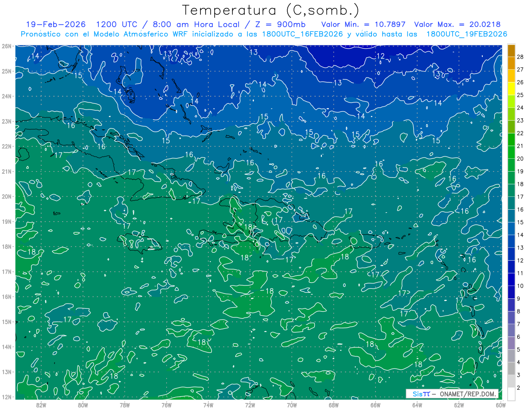Click longitude axis label '78W'
The width and height of the screenshot is (532, 411).
coord(125,405)
